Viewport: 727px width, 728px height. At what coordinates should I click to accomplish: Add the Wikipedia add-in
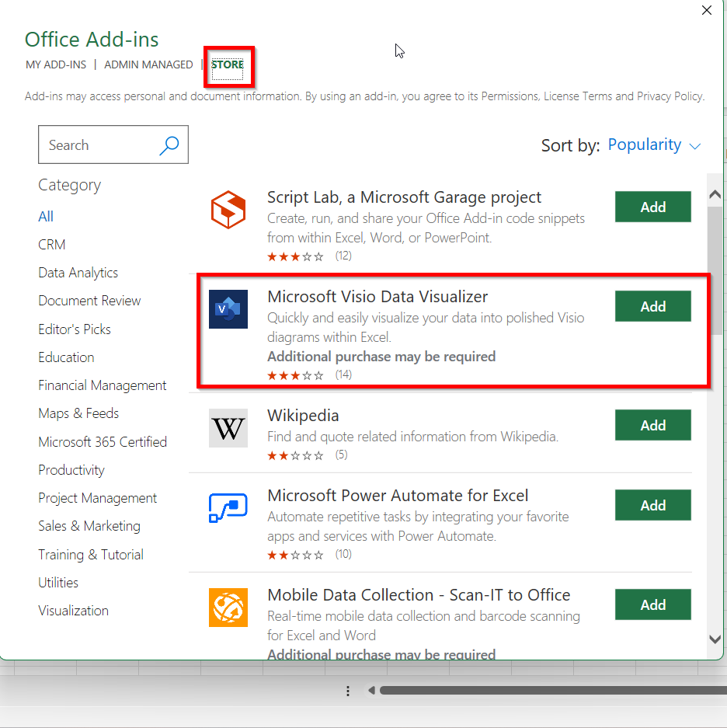652,425
